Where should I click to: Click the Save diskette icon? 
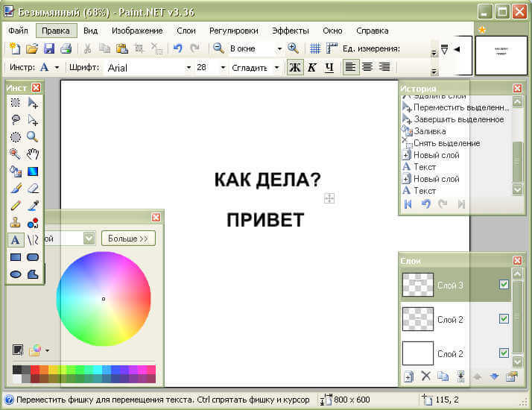point(49,48)
